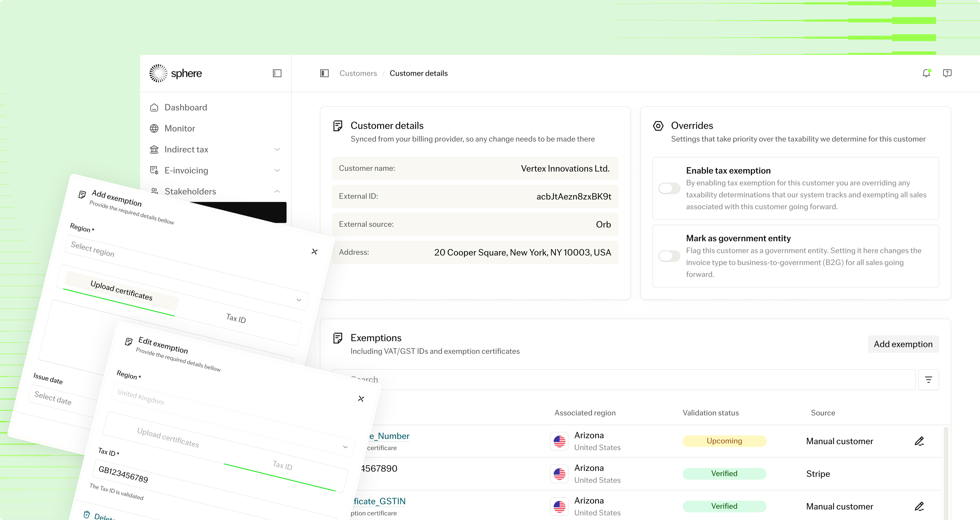Close the Add exemption dialog
The width and height of the screenshot is (980, 520).
tap(314, 252)
